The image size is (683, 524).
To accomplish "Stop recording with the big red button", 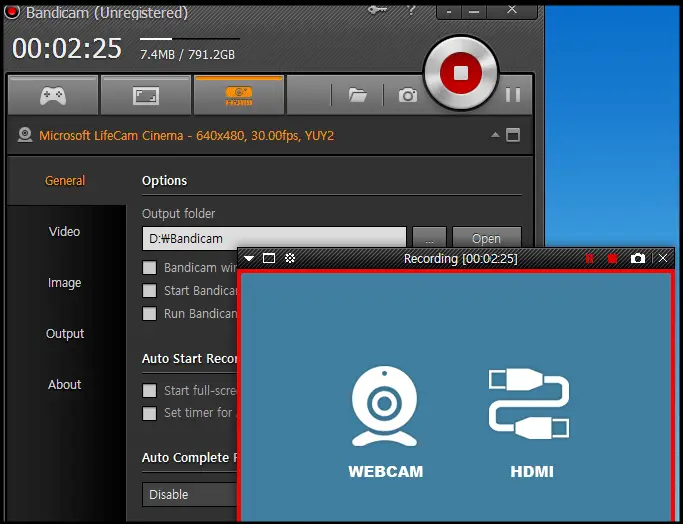I will tap(461, 73).
